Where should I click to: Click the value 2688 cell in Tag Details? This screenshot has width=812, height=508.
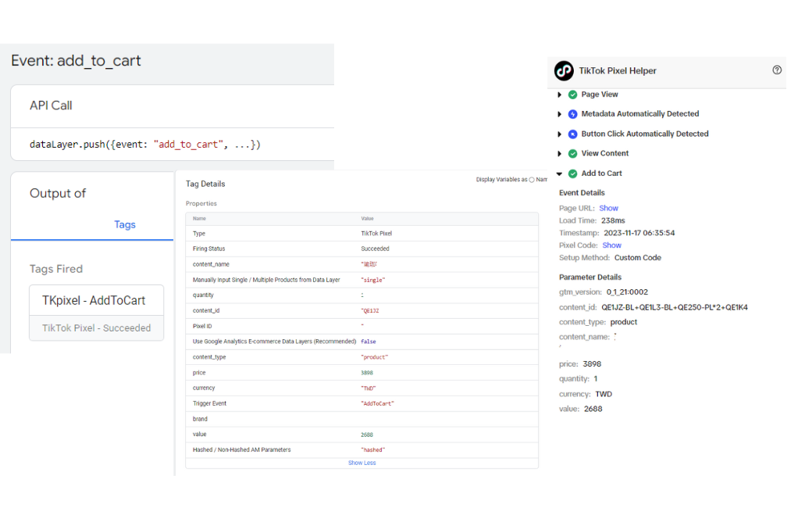pos(367,435)
